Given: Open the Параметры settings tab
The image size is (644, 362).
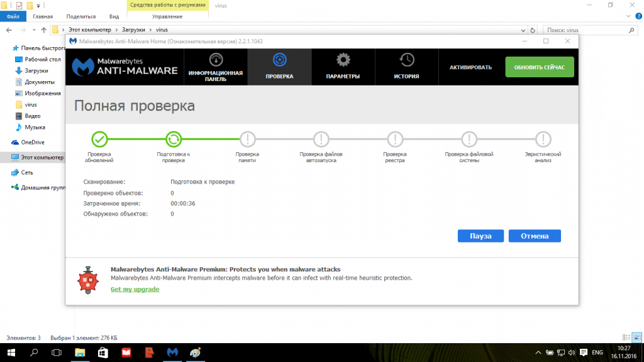Looking at the screenshot, I should coord(343,67).
